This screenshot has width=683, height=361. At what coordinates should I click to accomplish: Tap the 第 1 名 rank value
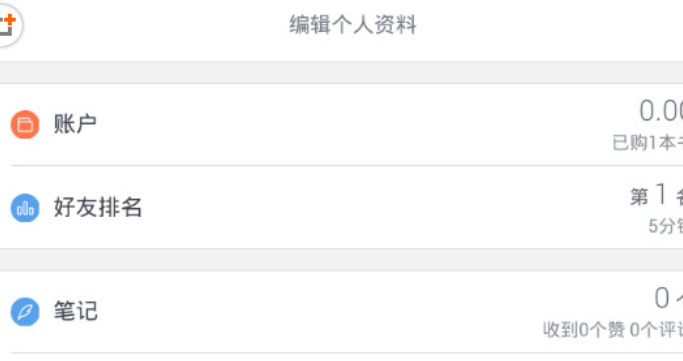tap(656, 195)
